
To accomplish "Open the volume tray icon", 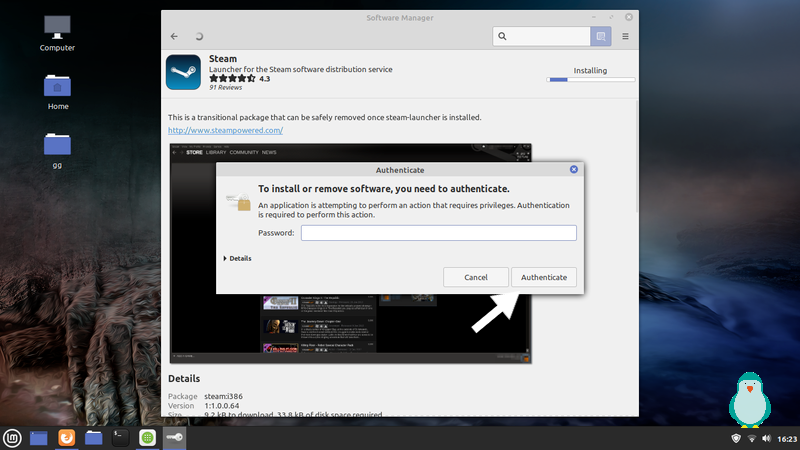I will pyautogui.click(x=766, y=438).
